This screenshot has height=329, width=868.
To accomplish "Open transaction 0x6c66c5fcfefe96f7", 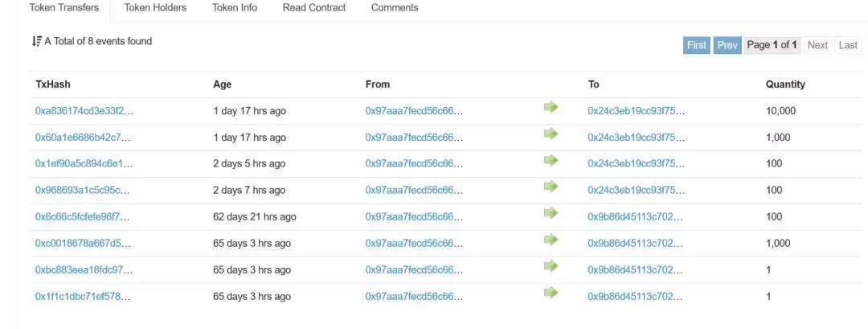I will click(x=82, y=217).
